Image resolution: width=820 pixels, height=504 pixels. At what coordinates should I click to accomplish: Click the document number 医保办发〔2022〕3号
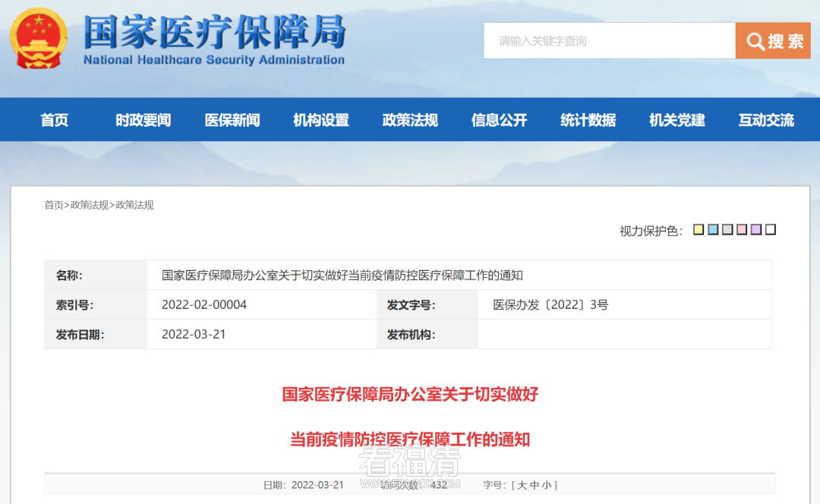(550, 305)
